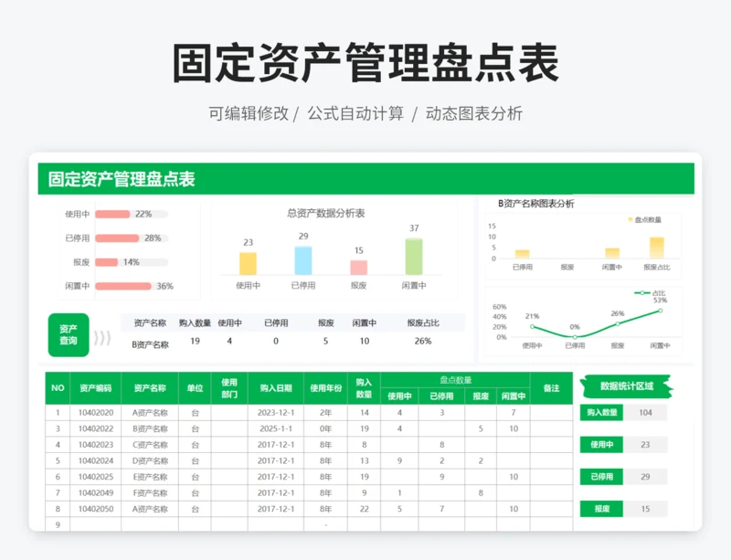
Task: Click the green 固定资产管理盘点表 sheet title bar
Action: (x=366, y=178)
